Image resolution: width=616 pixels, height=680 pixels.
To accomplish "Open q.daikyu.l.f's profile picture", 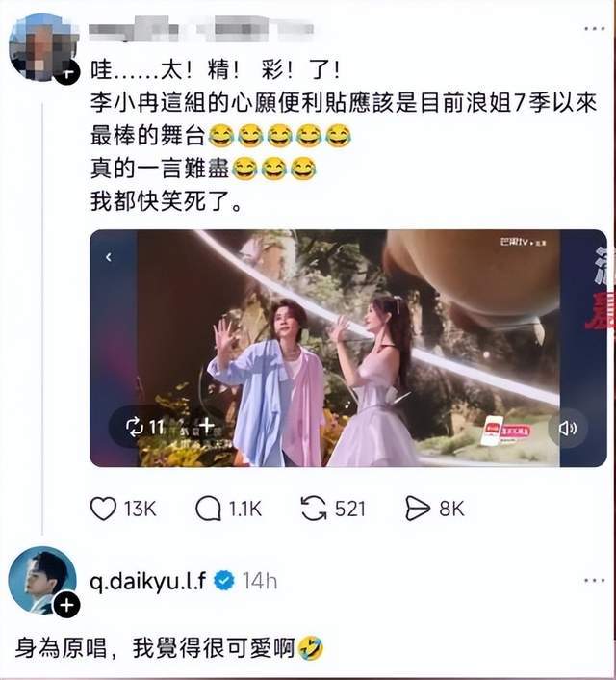I will click(42, 580).
